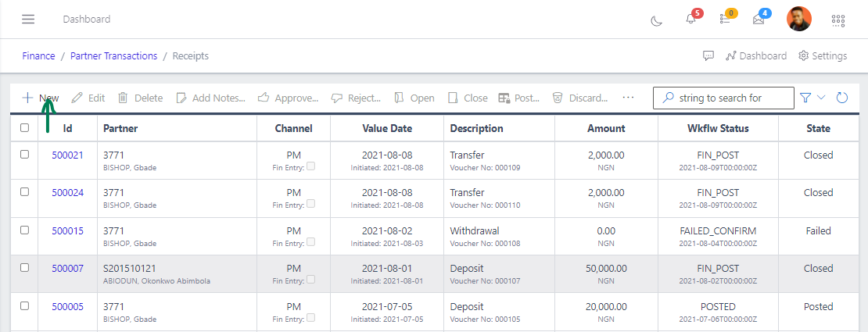Open the filter funnel icon
868x332 pixels.
tap(805, 98)
